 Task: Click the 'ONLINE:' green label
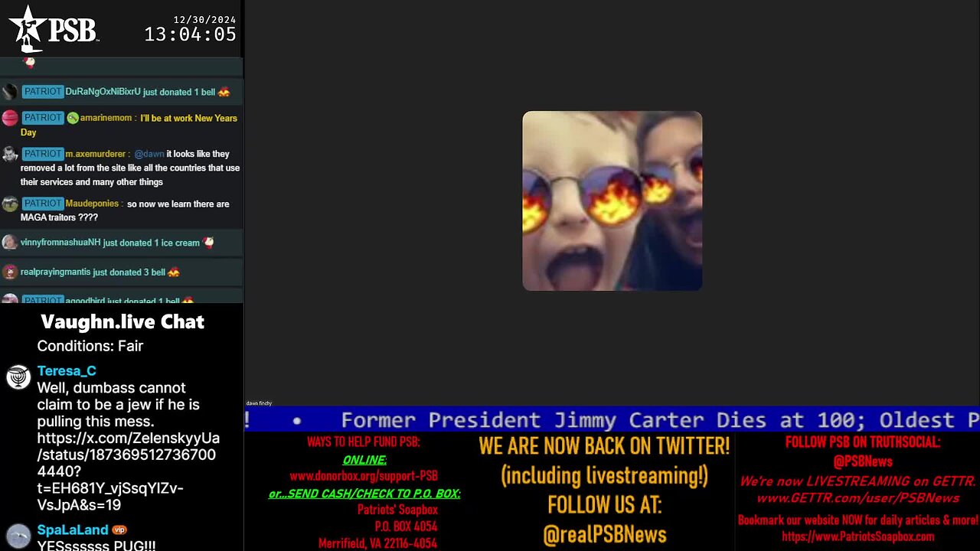click(364, 459)
